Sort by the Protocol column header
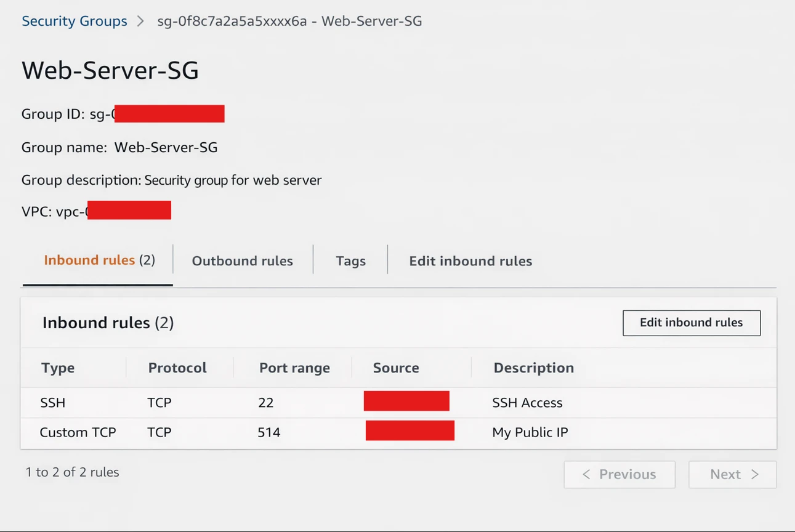 pyautogui.click(x=177, y=368)
